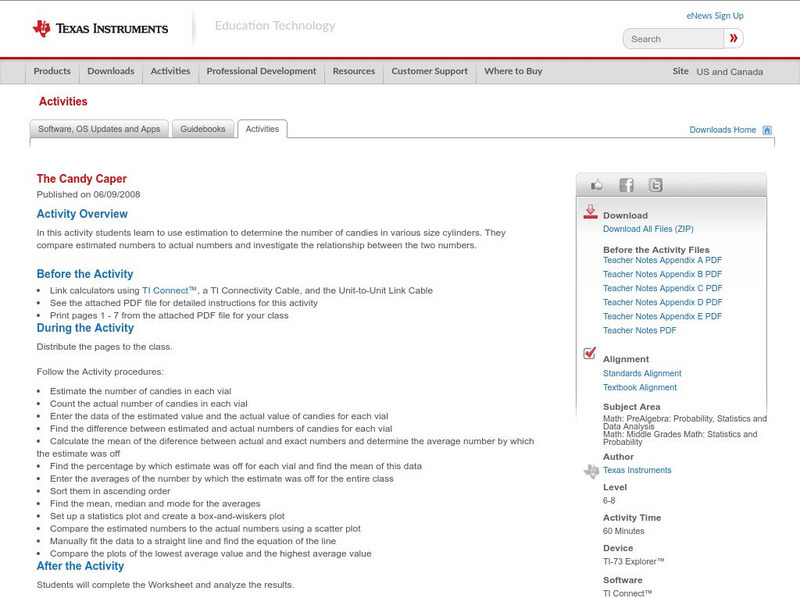Switch to Software, OS Updates and Apps tab

click(99, 129)
